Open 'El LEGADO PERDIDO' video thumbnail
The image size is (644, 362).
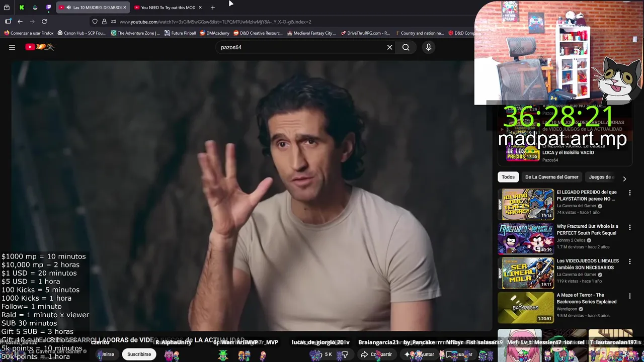click(526, 205)
